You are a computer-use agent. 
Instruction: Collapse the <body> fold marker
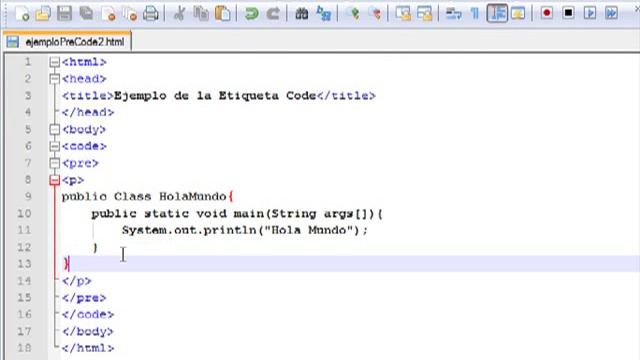pos(54,129)
